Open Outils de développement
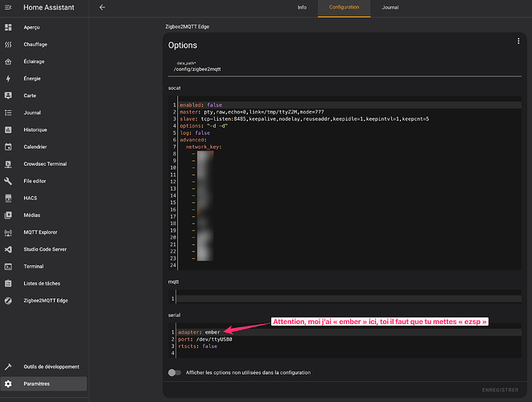The image size is (532, 402). (x=48, y=367)
